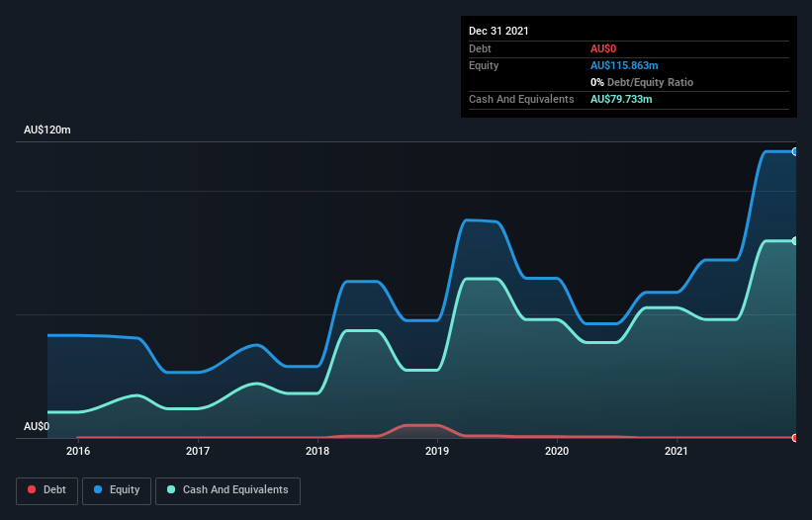812x520 pixels.
Task: Toggle the Cash And Equivalents legend button
Action: tap(227, 490)
